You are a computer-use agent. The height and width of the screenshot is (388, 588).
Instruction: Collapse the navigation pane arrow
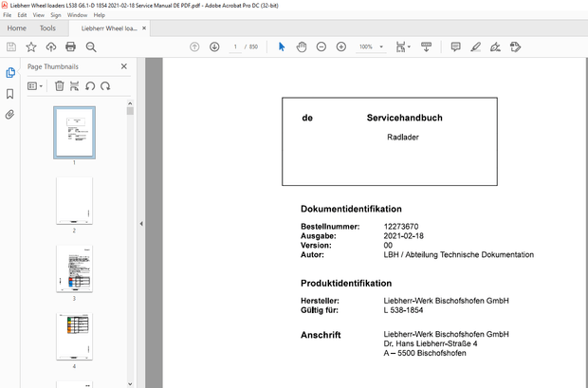pos(141,224)
